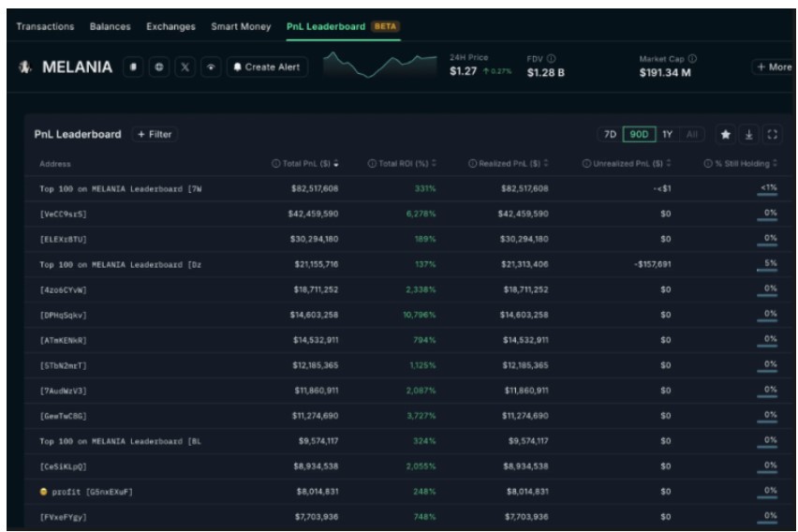
Task: Open address [ELEXrBTU]
Action: (x=63, y=239)
